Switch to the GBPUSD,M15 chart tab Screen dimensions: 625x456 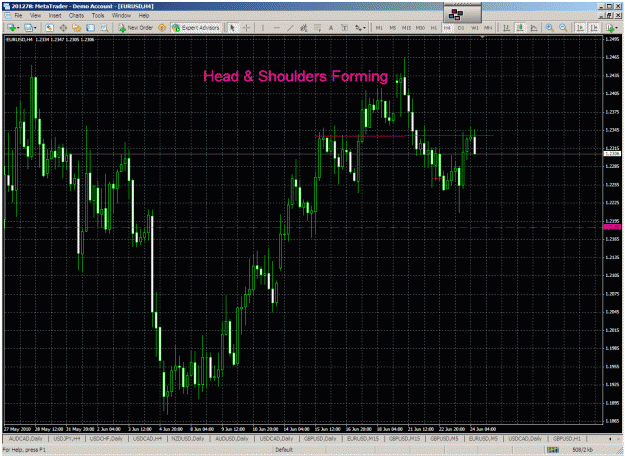click(404, 438)
